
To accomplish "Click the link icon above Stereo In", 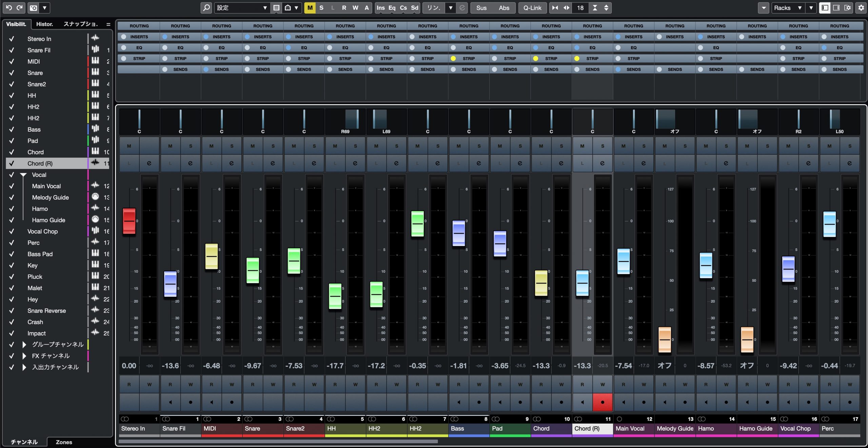I will click(x=125, y=419).
